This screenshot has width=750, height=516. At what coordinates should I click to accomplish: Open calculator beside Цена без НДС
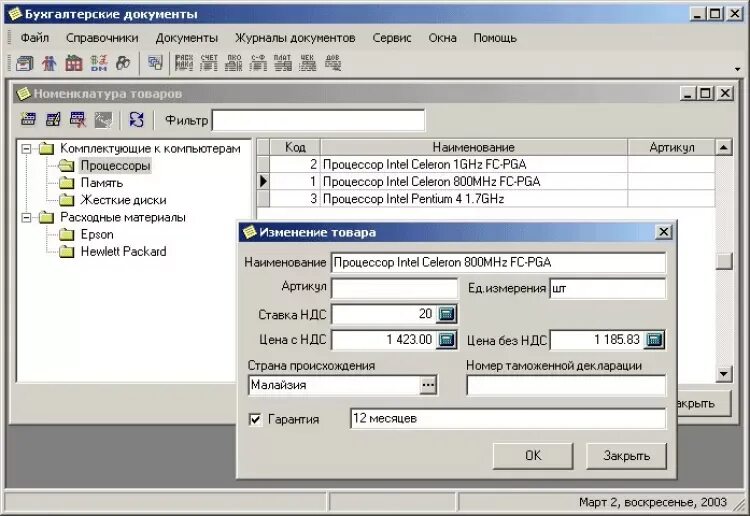tap(654, 340)
